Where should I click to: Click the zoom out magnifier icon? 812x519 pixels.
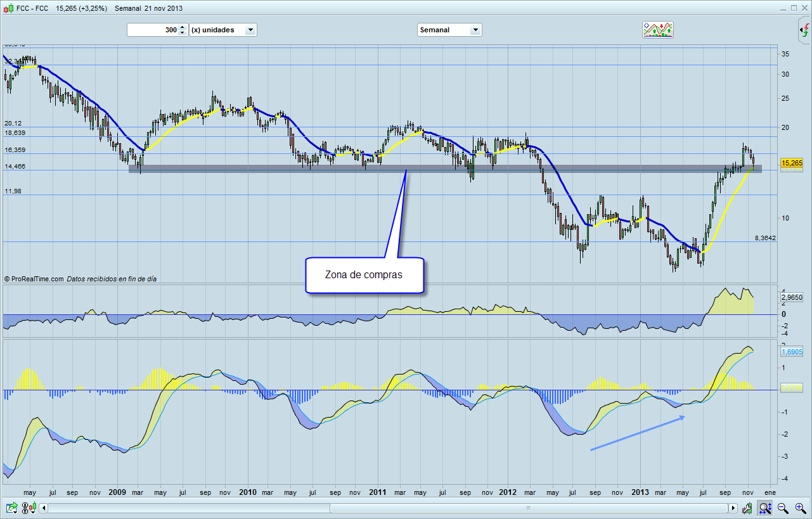[783, 508]
